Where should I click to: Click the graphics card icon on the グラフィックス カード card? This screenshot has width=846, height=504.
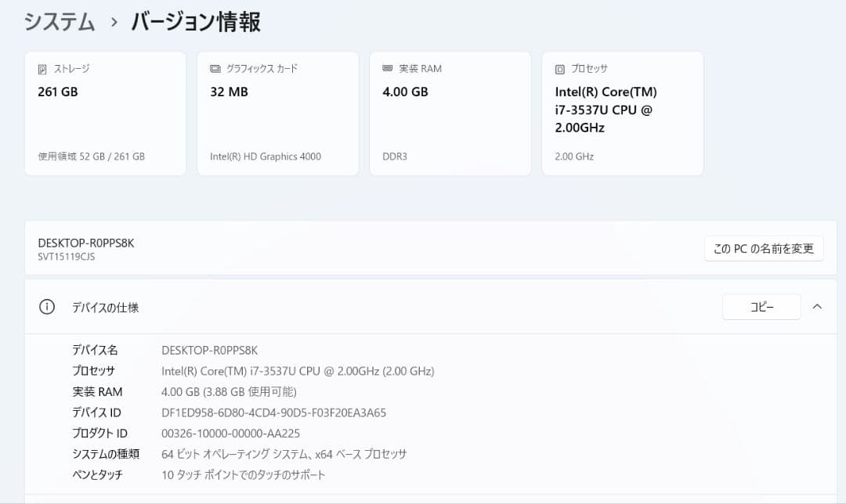pyautogui.click(x=213, y=68)
